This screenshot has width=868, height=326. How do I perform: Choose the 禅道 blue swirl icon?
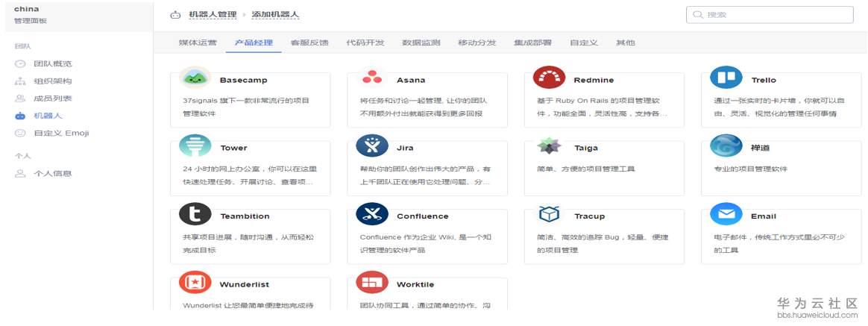[x=726, y=145]
